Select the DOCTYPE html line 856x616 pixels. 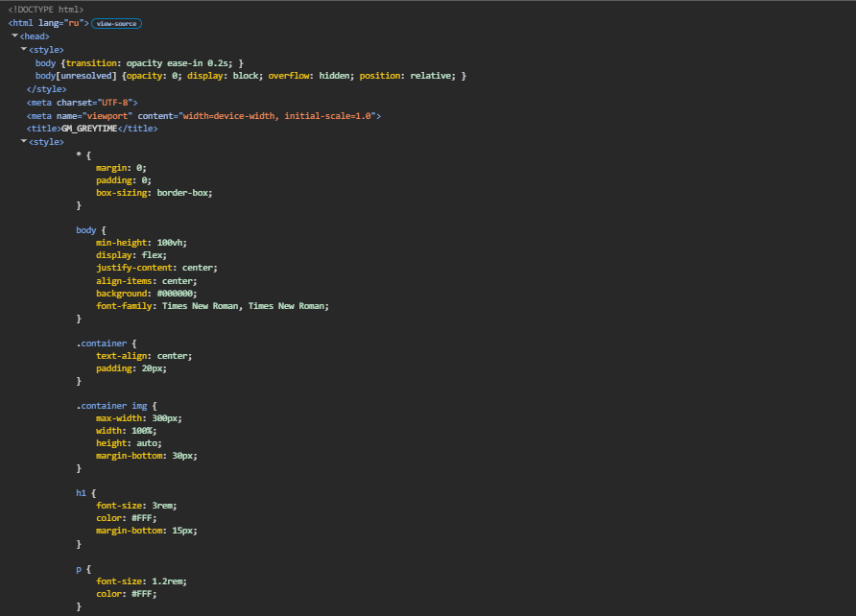(x=46, y=10)
